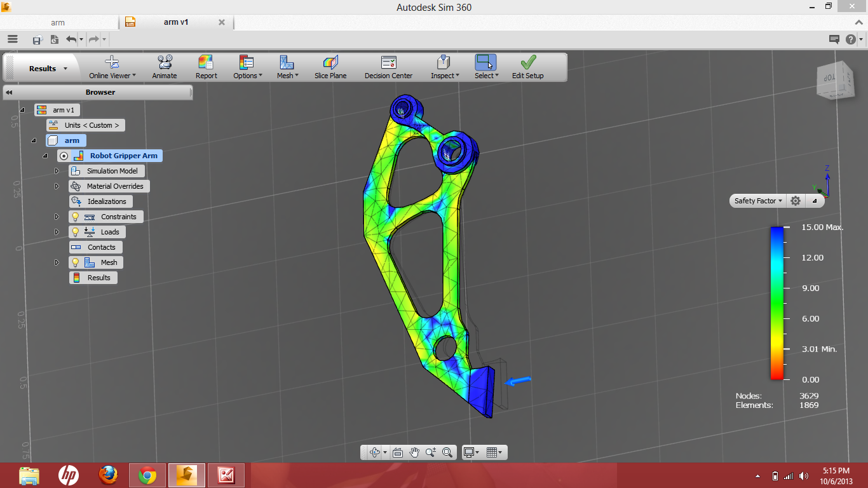Open the undo history dropdown arrow
The width and height of the screenshot is (868, 488).
coord(81,40)
